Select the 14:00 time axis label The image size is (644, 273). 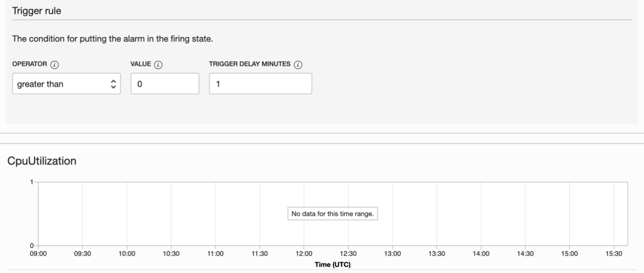(481, 253)
